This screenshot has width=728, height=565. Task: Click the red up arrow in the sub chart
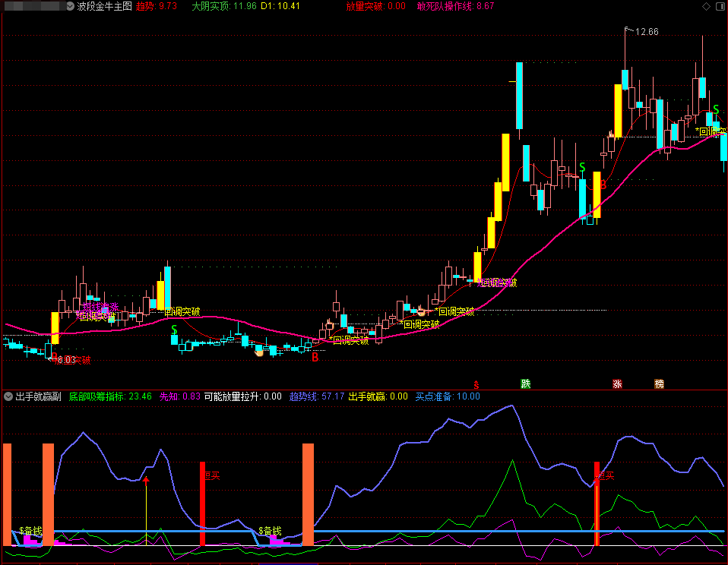pyautogui.click(x=146, y=481)
